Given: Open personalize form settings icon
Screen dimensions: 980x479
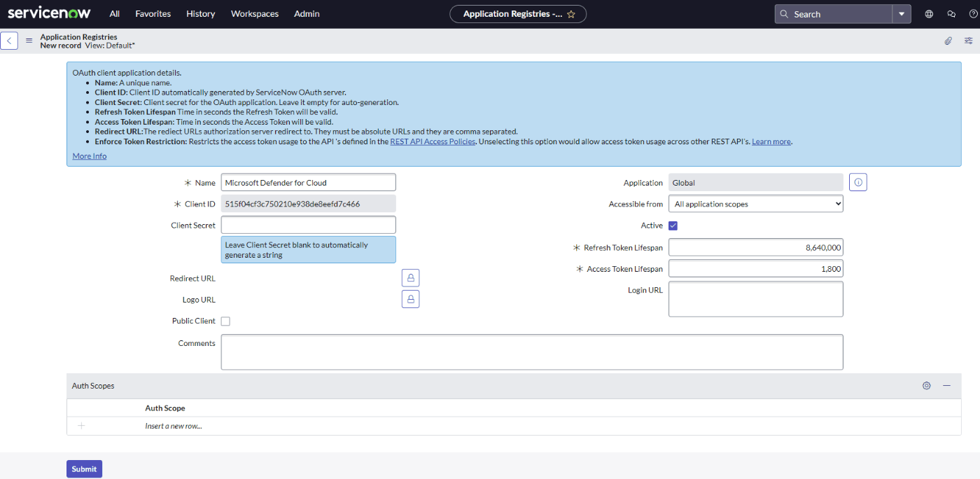Looking at the screenshot, I should pos(969,41).
